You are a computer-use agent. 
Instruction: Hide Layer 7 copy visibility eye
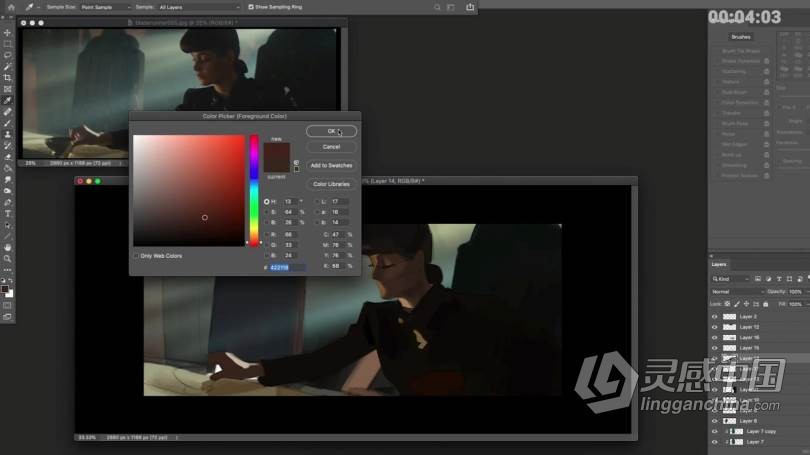click(x=715, y=431)
